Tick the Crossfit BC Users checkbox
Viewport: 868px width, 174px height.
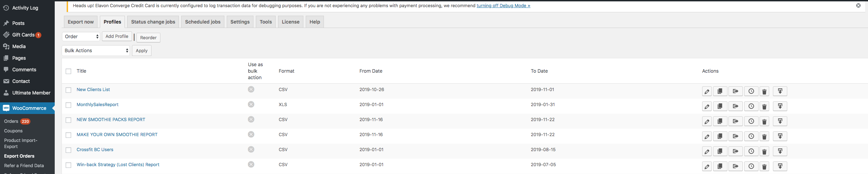click(x=68, y=150)
